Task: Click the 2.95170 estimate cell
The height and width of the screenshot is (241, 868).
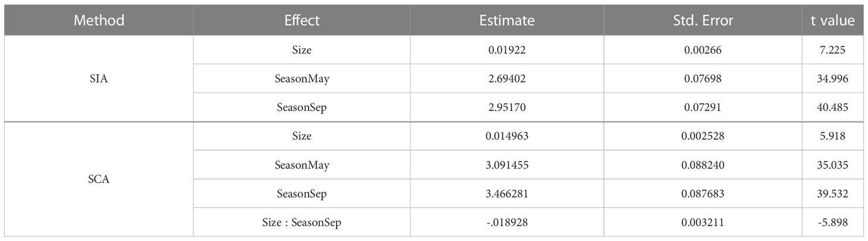Action: pyautogui.click(x=507, y=107)
